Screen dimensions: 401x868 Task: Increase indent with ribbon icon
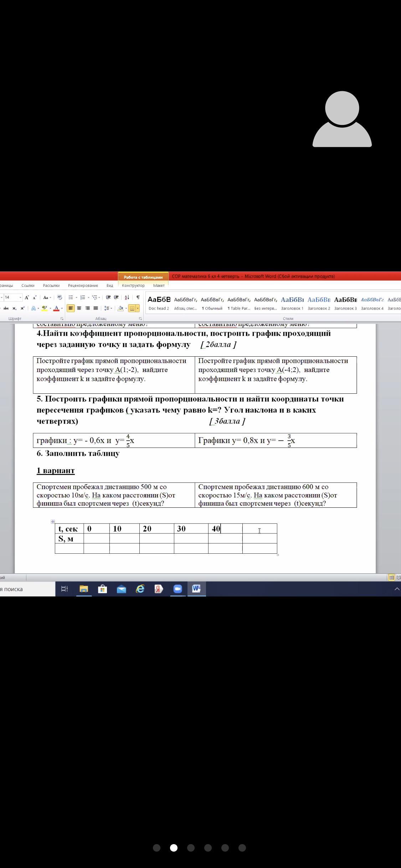tap(116, 298)
